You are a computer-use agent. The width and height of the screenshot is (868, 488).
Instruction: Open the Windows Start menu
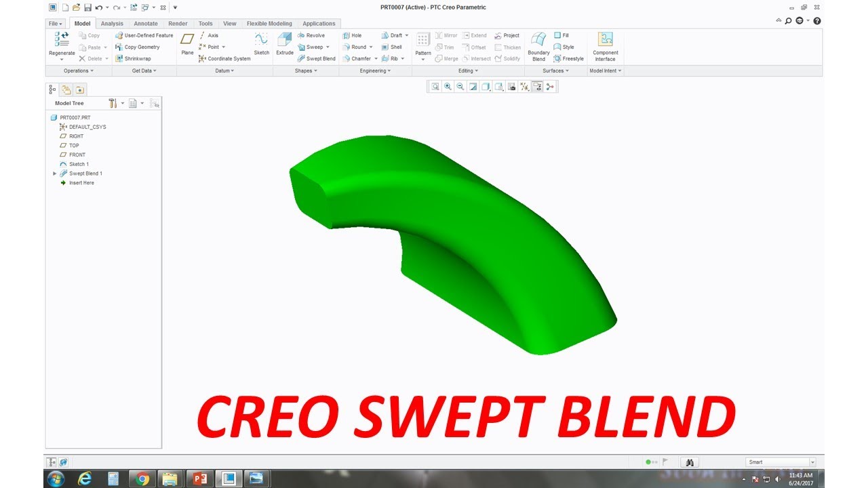click(56, 479)
